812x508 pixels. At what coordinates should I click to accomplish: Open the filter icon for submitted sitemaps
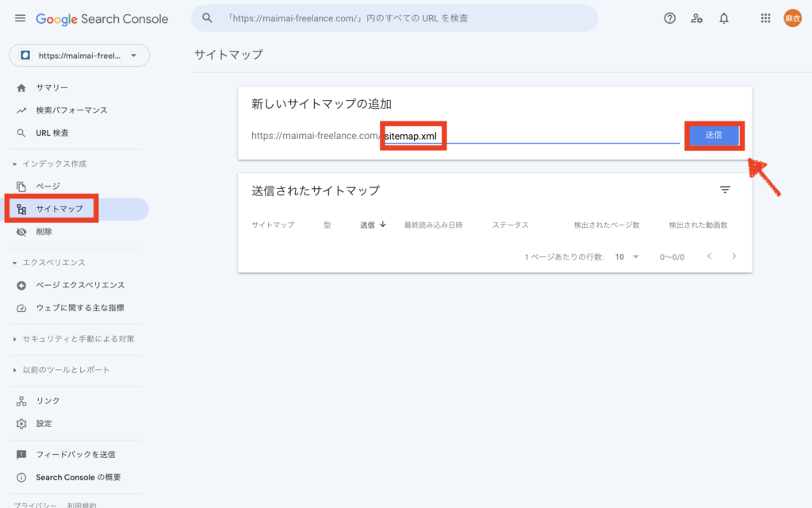click(x=725, y=190)
